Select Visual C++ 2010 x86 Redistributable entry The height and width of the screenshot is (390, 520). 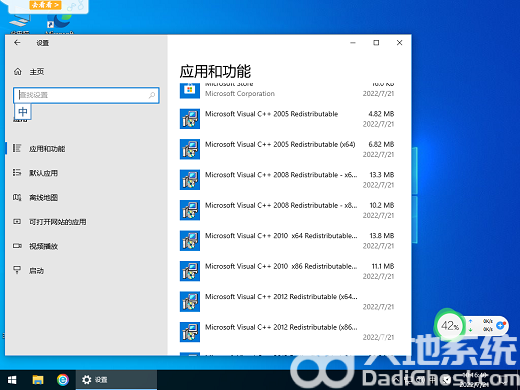pyautogui.click(x=281, y=266)
